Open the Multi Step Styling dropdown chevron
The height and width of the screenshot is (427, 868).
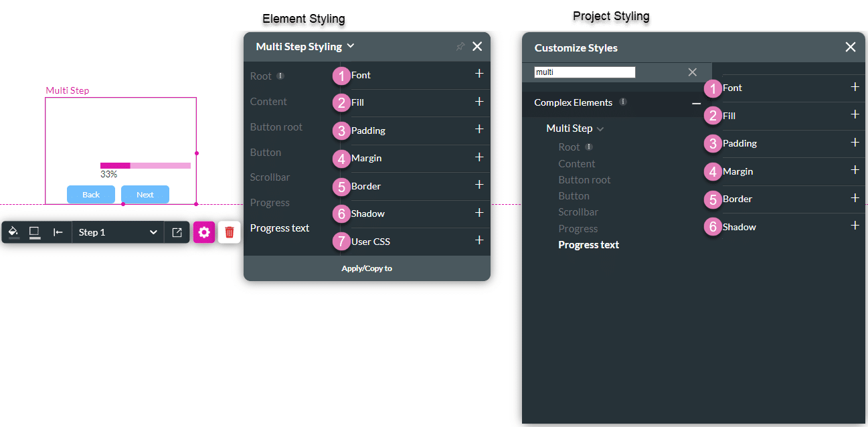coord(349,47)
